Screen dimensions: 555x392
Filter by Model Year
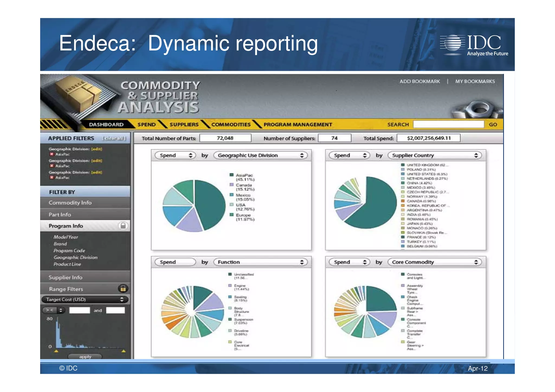(66, 237)
